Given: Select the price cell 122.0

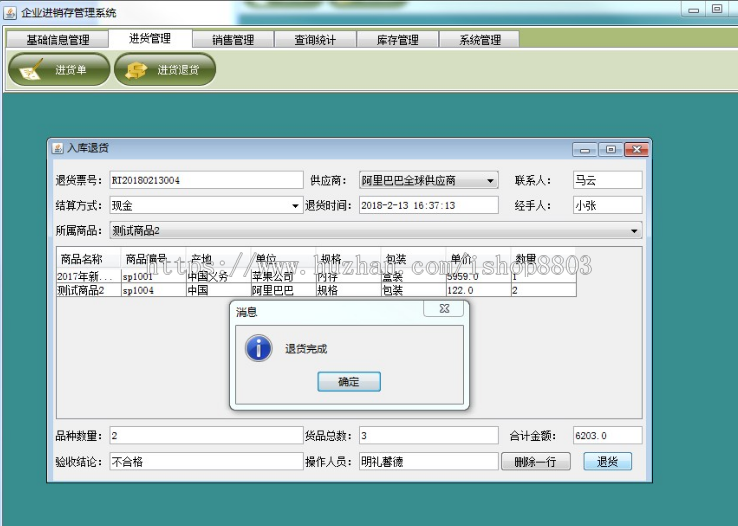Looking at the screenshot, I should click(478, 290).
